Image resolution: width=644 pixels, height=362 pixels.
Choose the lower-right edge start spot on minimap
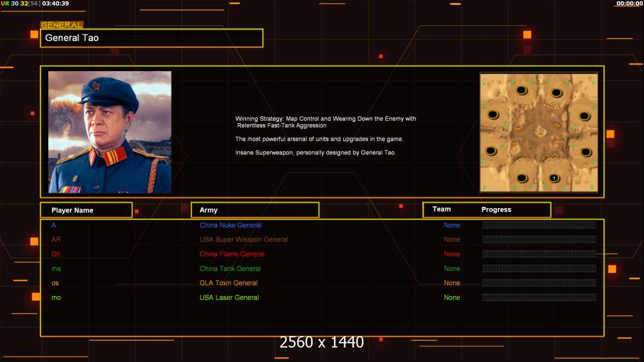point(585,152)
